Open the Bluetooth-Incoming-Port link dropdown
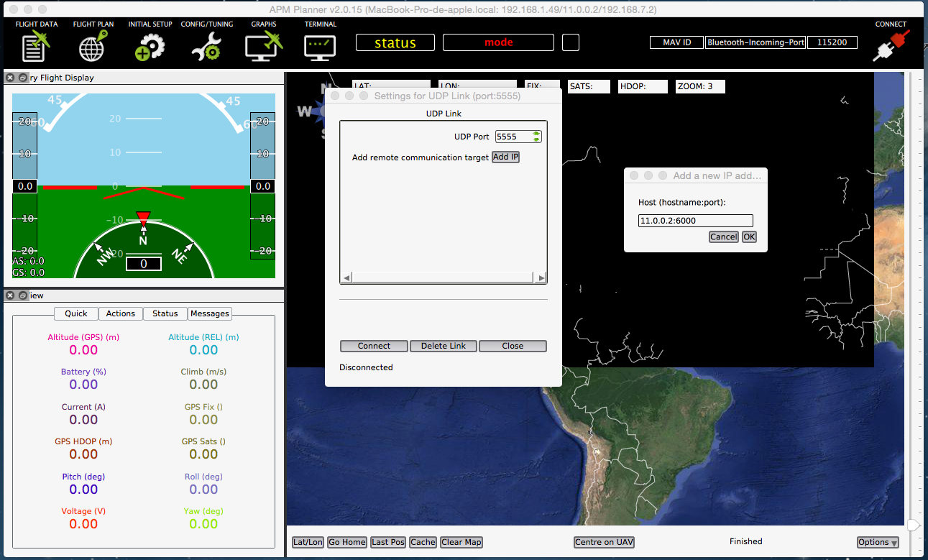928x560 pixels. click(755, 42)
